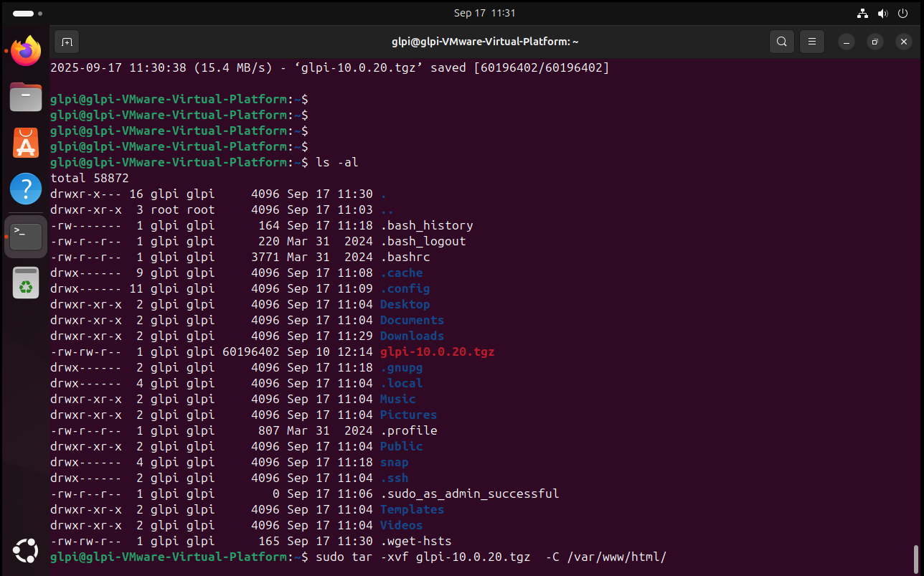This screenshot has width=924, height=576.
Task: Click the terminal search icon
Action: tap(782, 42)
